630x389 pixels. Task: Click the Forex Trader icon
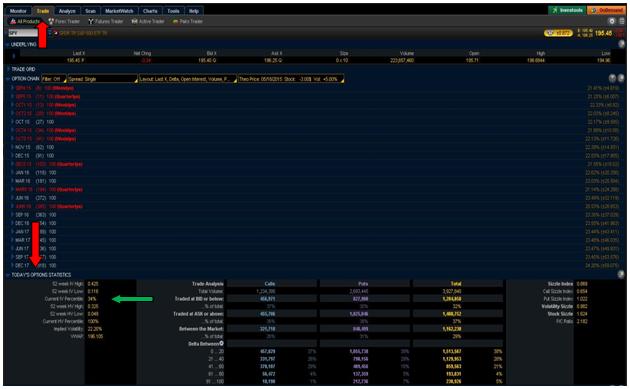(x=51, y=21)
